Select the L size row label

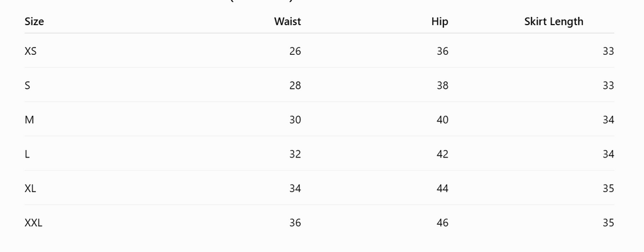pos(27,154)
